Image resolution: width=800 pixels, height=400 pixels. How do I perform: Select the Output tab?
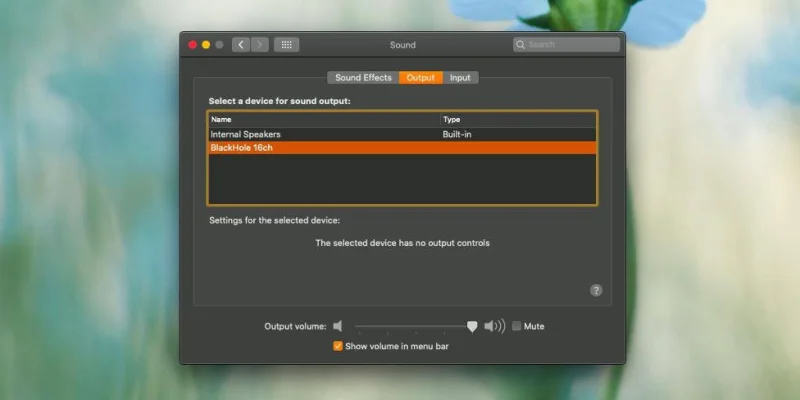tap(420, 78)
